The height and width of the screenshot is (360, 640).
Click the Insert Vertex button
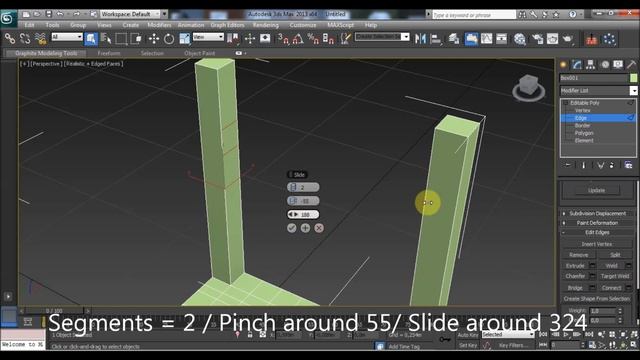click(596, 244)
